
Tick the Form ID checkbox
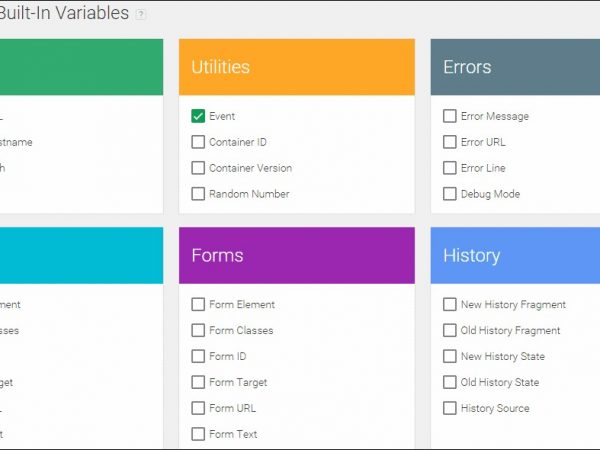(198, 356)
